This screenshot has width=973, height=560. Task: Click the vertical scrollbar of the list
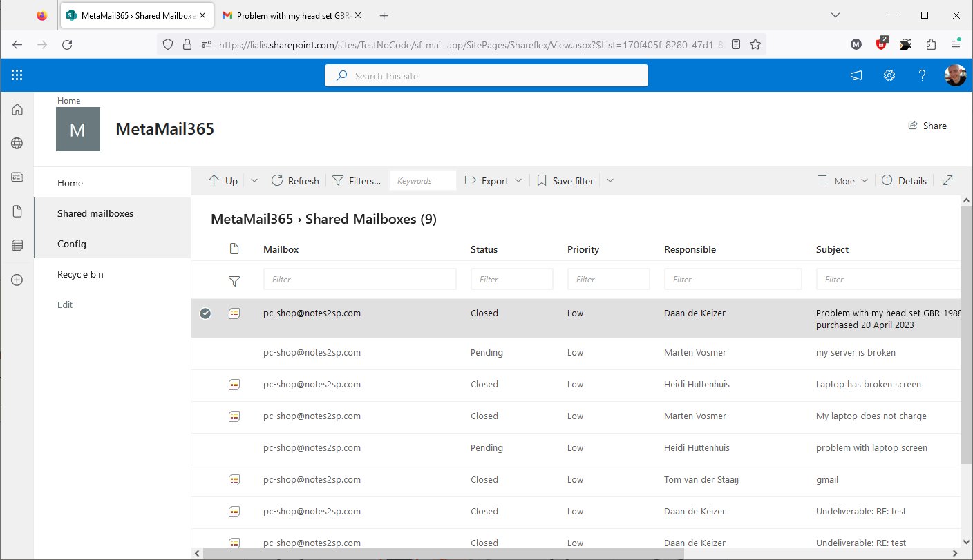point(966,335)
